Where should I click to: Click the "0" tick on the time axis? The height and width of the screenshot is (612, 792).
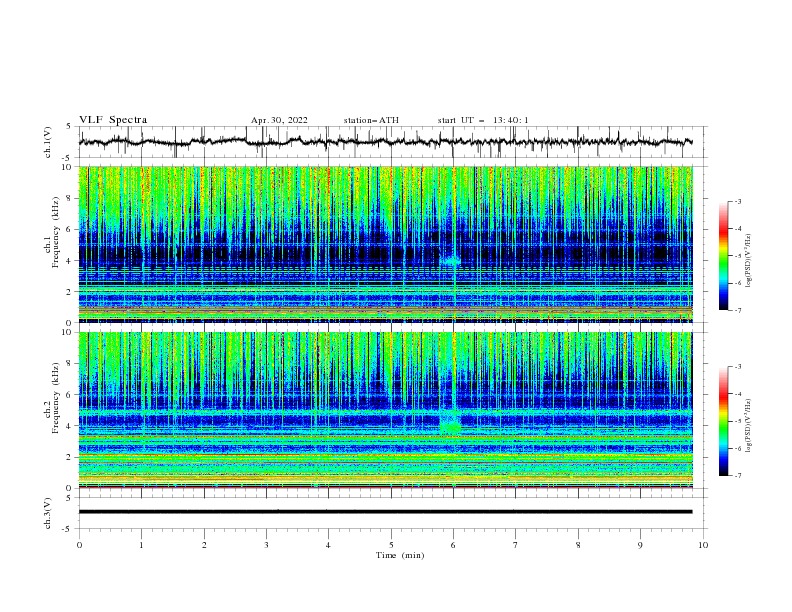tap(79, 545)
